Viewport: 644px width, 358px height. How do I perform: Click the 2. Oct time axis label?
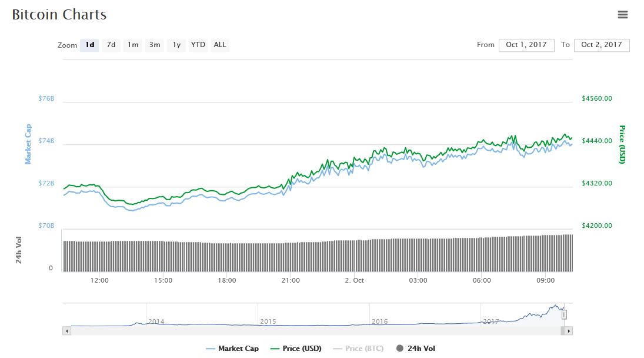click(x=354, y=280)
